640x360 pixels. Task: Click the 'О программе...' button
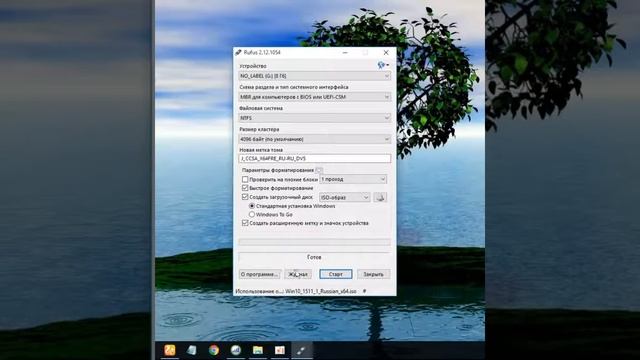[260, 274]
